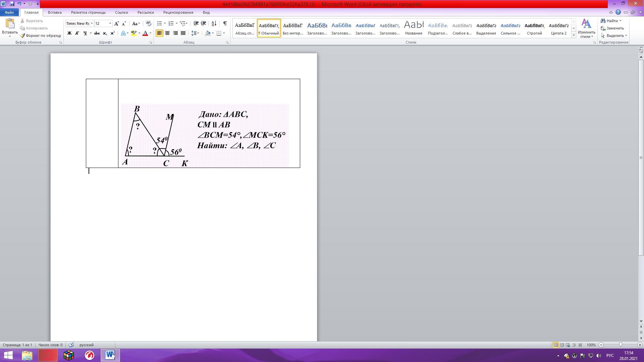Apply the yellow text highlight color
This screenshot has height=362, width=644.
tap(134, 33)
